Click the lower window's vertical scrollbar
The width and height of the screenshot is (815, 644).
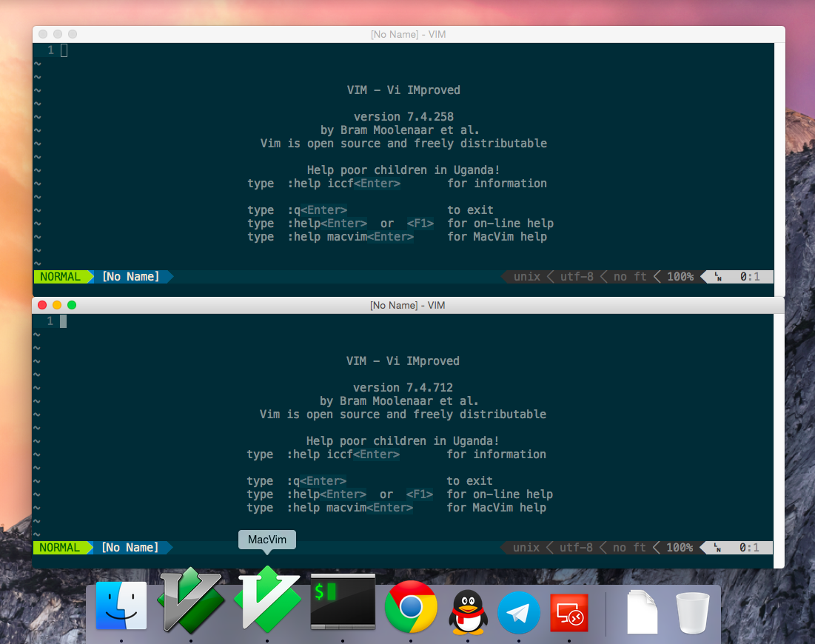pos(779,440)
